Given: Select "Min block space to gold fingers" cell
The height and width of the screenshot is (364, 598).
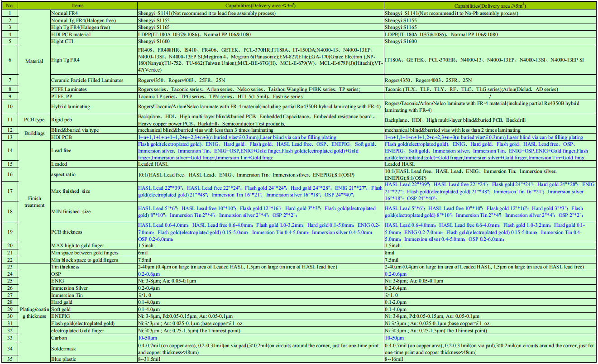Looking at the screenshot, I should pos(93,259).
